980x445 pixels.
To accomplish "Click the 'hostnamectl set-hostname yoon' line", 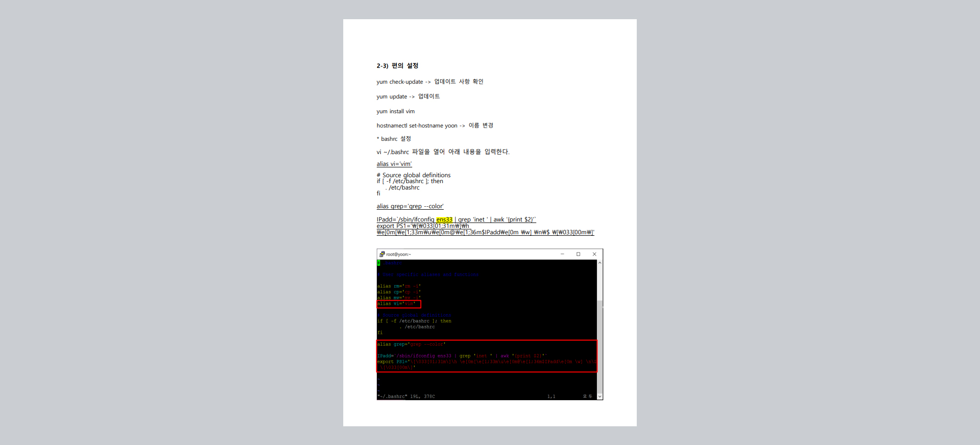I will click(435, 126).
